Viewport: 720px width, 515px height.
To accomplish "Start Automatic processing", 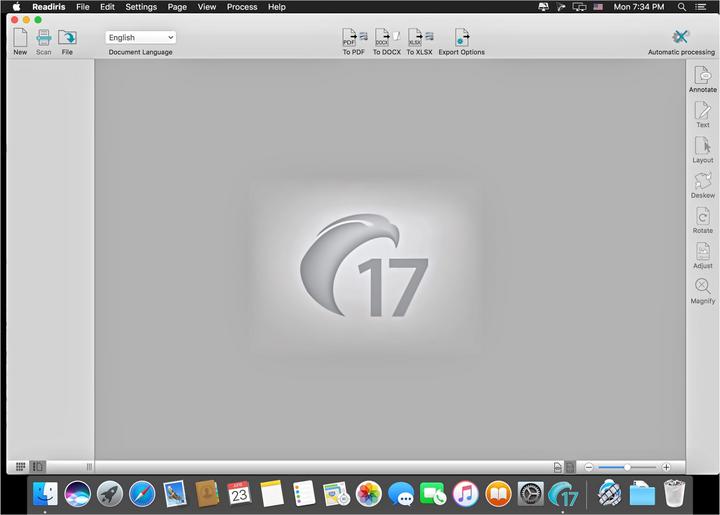I will pyautogui.click(x=681, y=41).
